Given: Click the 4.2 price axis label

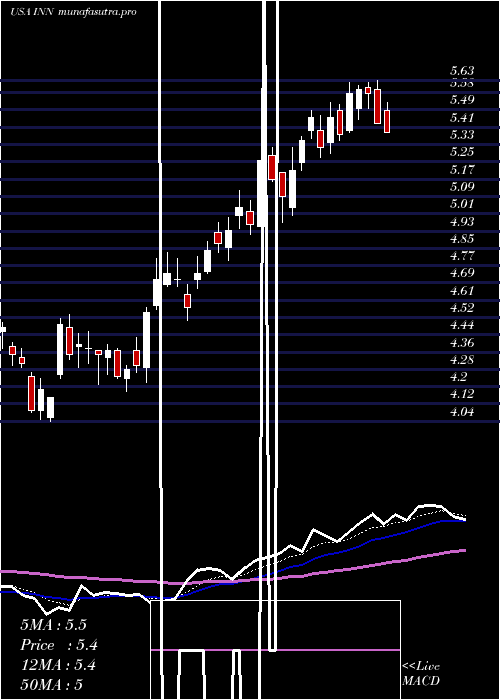Looking at the screenshot, I should point(458,377).
